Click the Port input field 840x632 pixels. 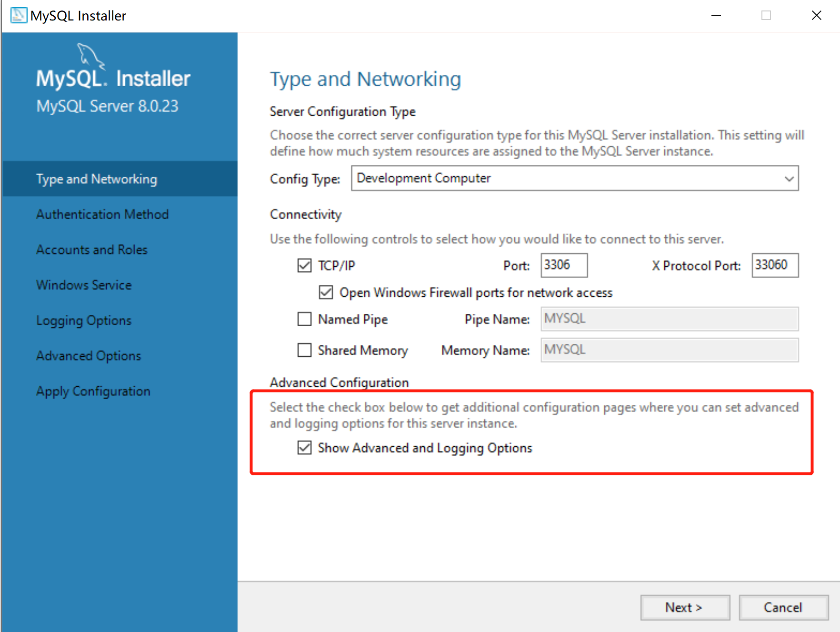pos(563,265)
